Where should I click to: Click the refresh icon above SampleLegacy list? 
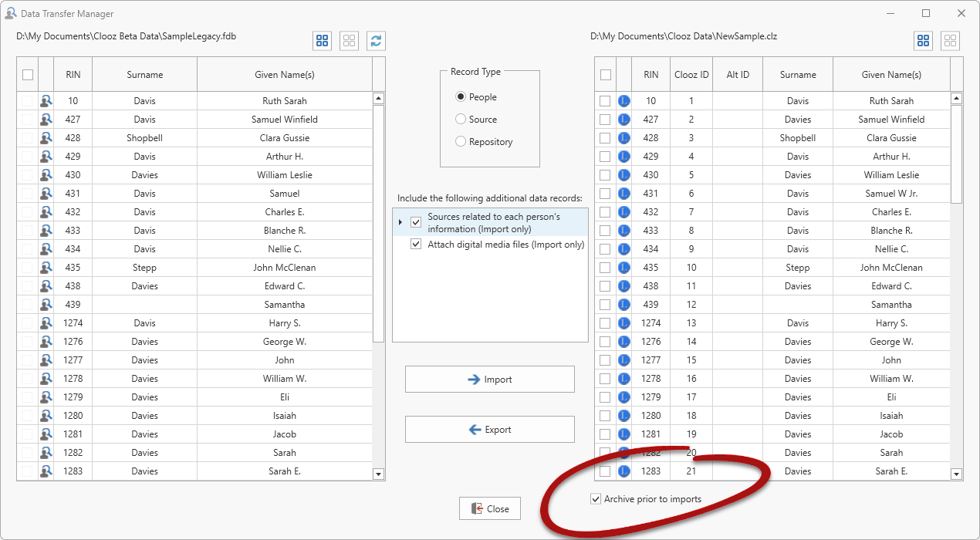click(x=376, y=41)
